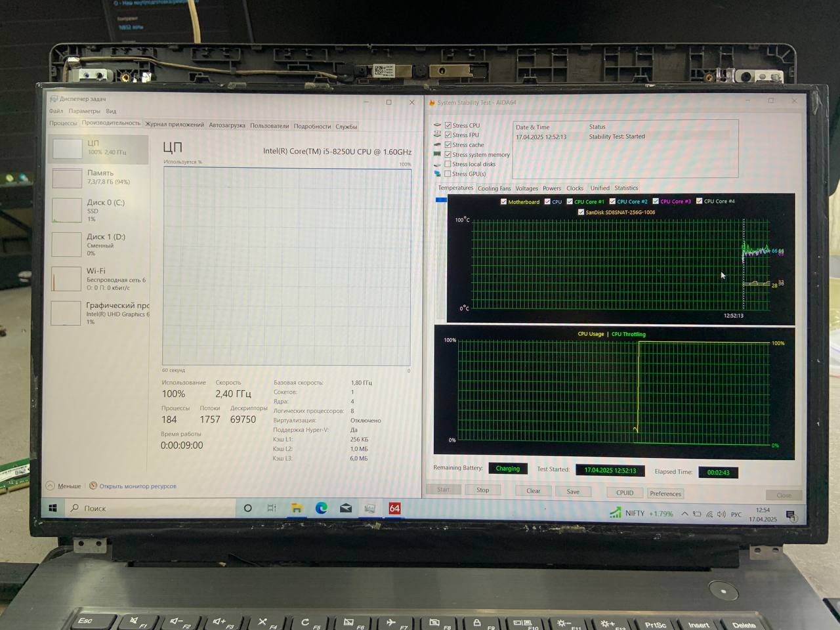Enable the Stress GPU(s) checkbox
The width and height of the screenshot is (840, 630).
pos(448,174)
